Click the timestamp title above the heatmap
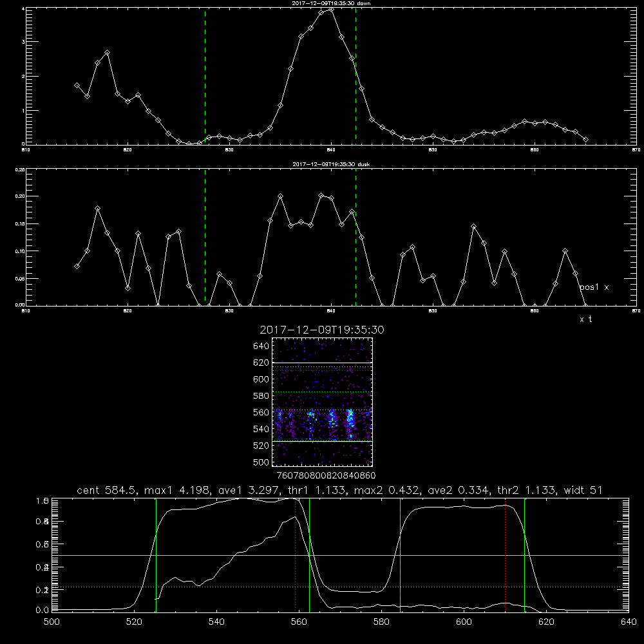This screenshot has height=644, width=644. click(x=322, y=330)
